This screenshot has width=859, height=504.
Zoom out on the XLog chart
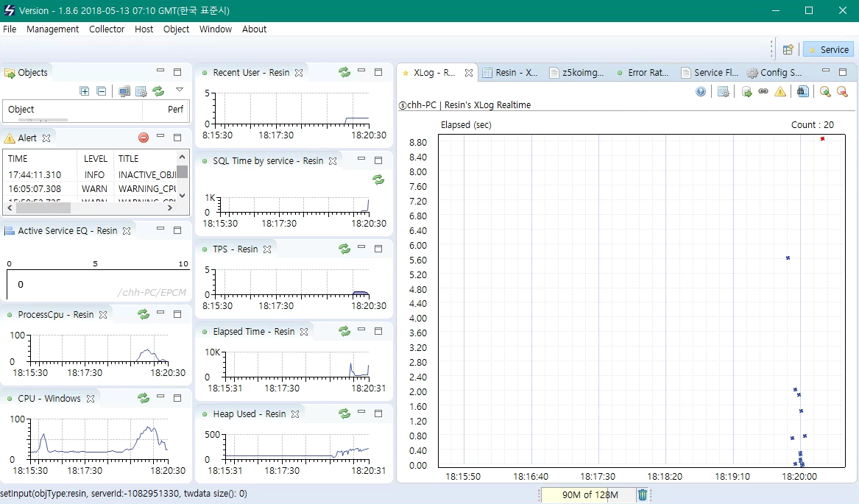click(x=843, y=91)
